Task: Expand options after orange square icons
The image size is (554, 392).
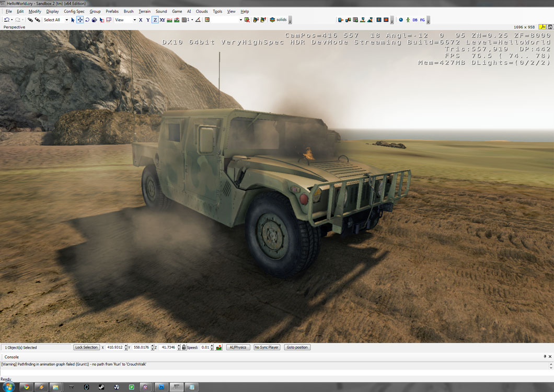Action: [392, 20]
